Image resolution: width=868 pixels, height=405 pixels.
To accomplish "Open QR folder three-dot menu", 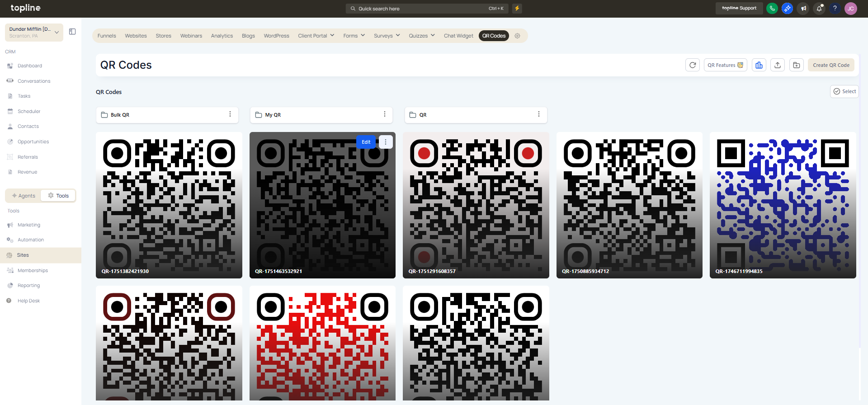I will [x=539, y=114].
